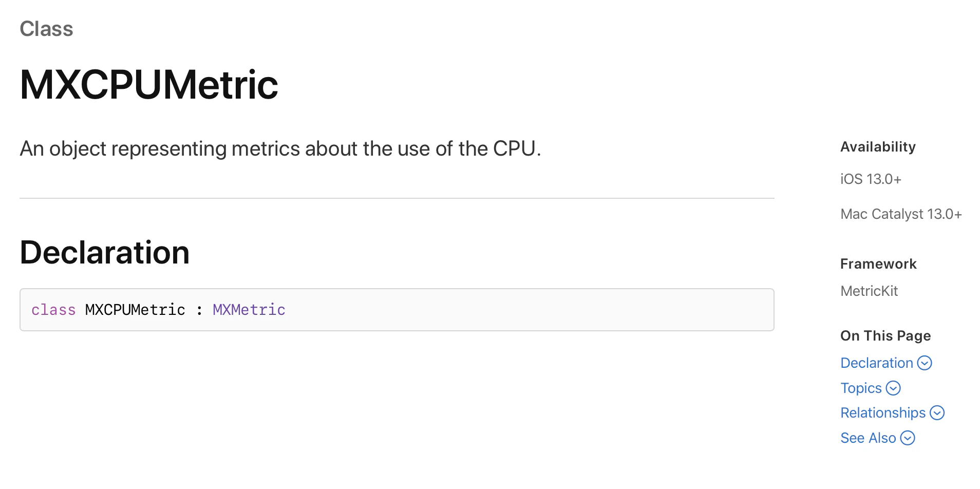The height and width of the screenshot is (489, 980).
Task: Click the class keyword in the code box
Action: click(53, 310)
